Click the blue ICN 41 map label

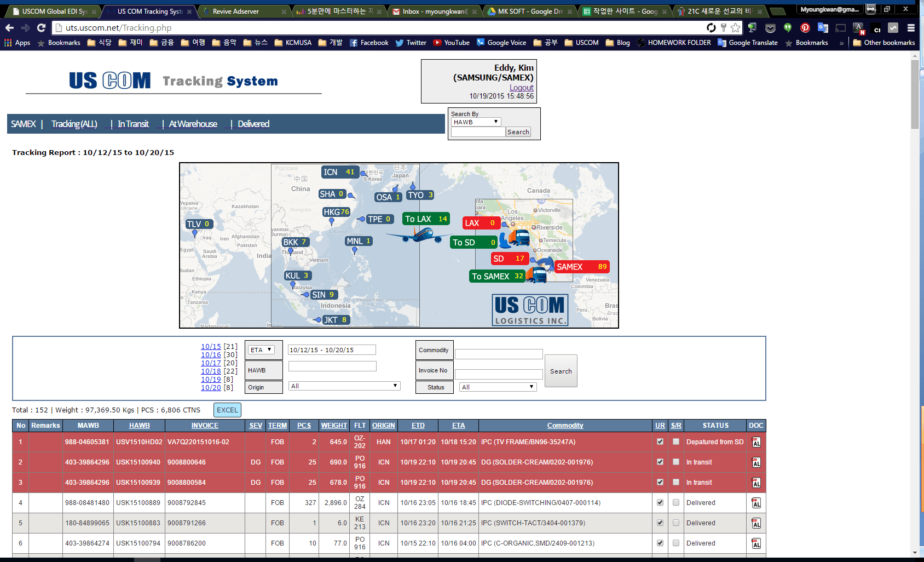pos(339,172)
